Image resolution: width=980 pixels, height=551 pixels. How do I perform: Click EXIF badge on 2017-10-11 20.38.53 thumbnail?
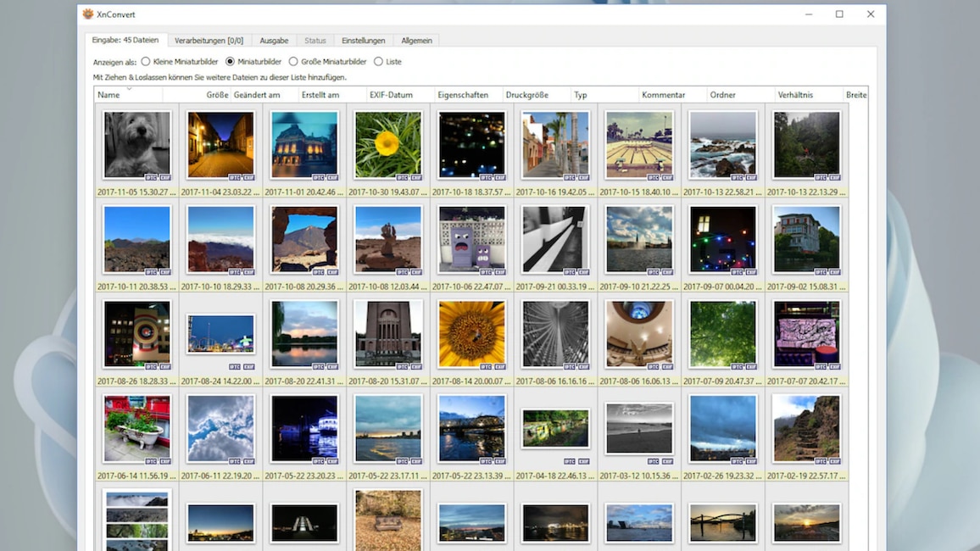(165, 272)
